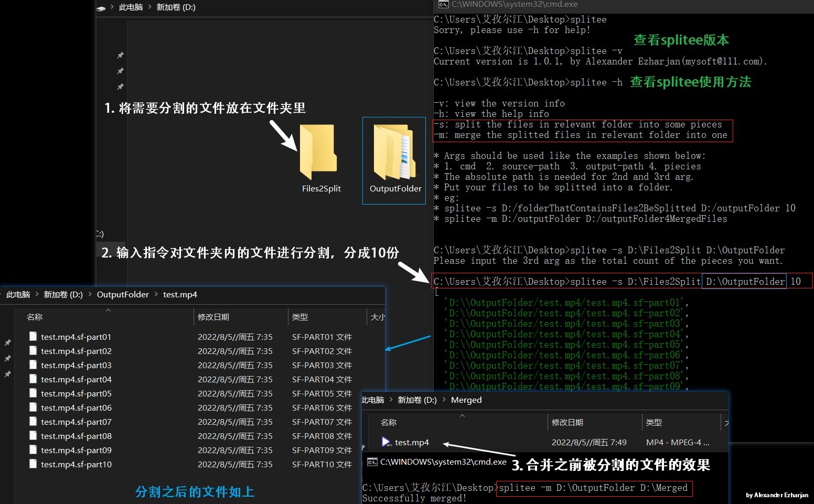Expand chevron after OutputFolder in breadcrumb
Viewport: 814px width, 504px height.
coord(156,295)
